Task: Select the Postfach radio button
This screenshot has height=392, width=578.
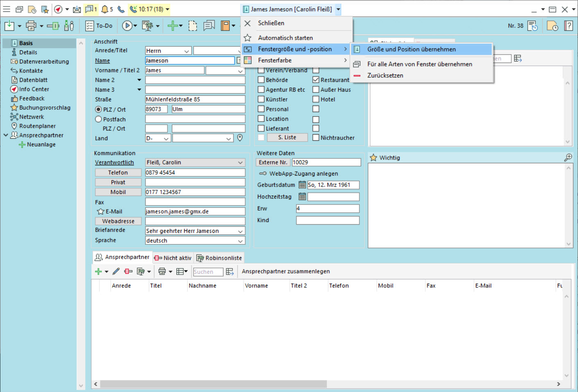Action: tap(98, 119)
